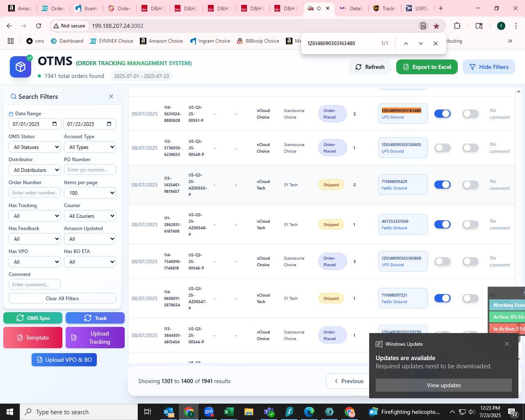Viewport: 525px width, 420px height.
Task: Go to next find-in-page match
Action: click(x=420, y=43)
